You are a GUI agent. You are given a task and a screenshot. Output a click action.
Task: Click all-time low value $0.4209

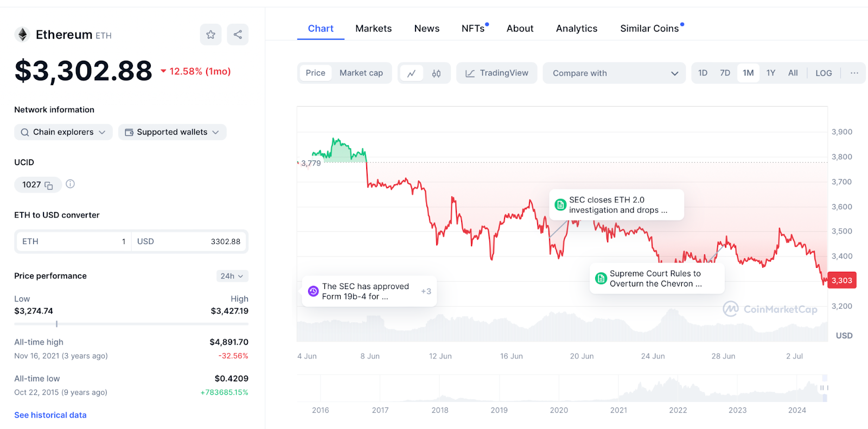(x=232, y=379)
